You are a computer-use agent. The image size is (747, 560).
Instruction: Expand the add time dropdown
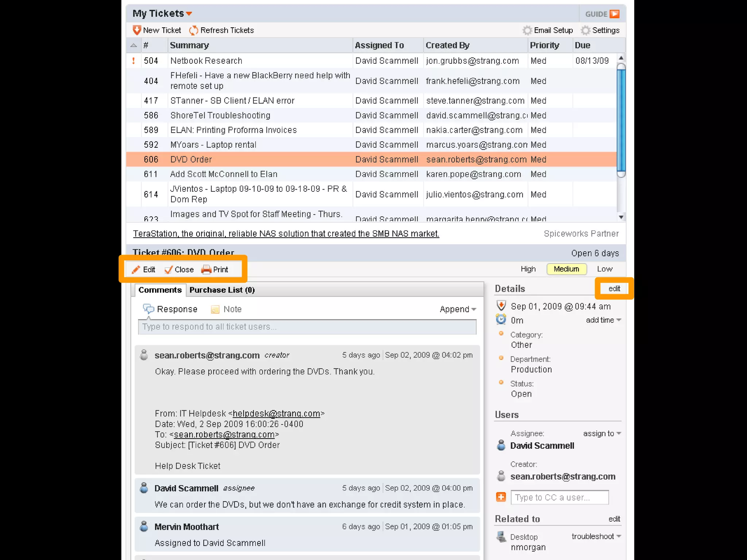pos(603,320)
